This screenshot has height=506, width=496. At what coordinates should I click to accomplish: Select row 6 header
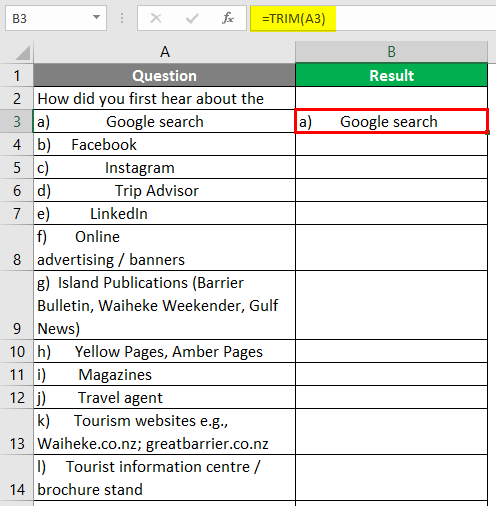pyautogui.click(x=17, y=190)
